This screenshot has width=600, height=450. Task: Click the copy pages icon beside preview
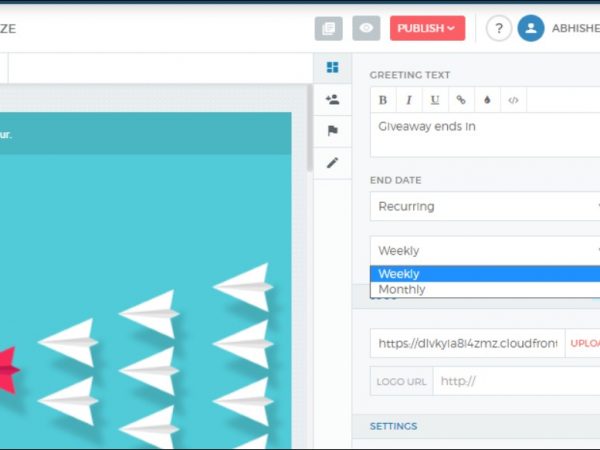pos(328,28)
